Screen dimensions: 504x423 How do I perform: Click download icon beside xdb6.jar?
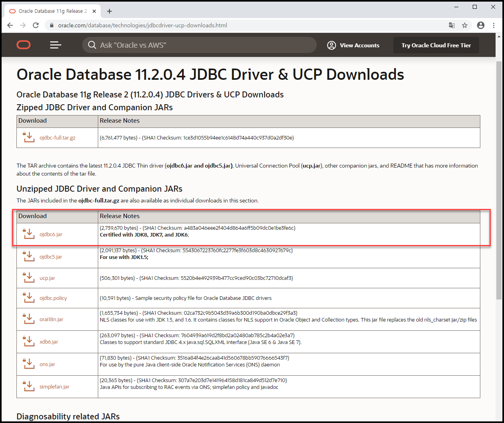pos(28,342)
